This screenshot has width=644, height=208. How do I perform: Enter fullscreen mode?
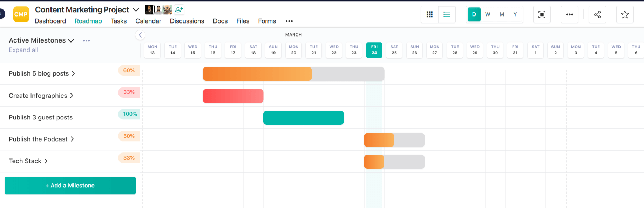coord(542,14)
